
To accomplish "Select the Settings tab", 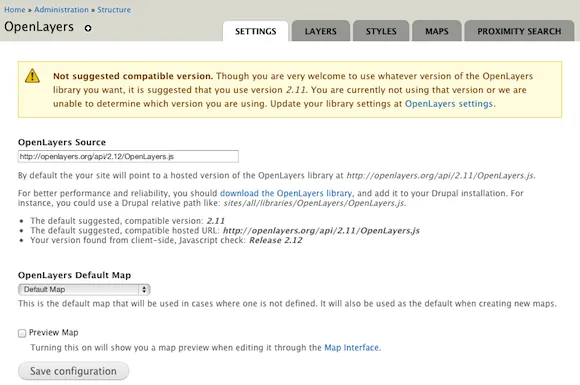I will tap(256, 31).
